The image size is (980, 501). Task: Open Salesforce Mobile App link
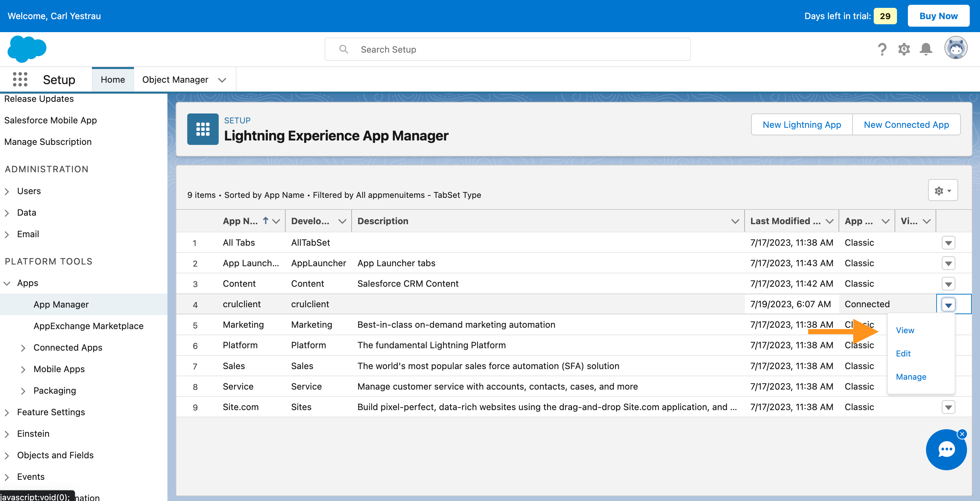(x=51, y=120)
